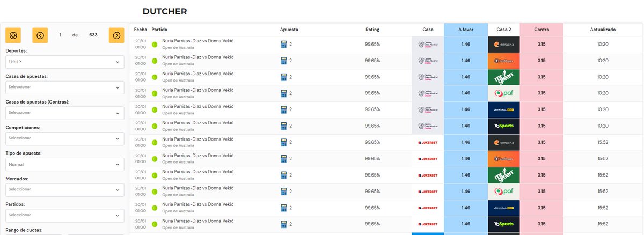Screen dimensions: 644x235
Task: Open the Mercados dropdown
Action: (x=65, y=189)
